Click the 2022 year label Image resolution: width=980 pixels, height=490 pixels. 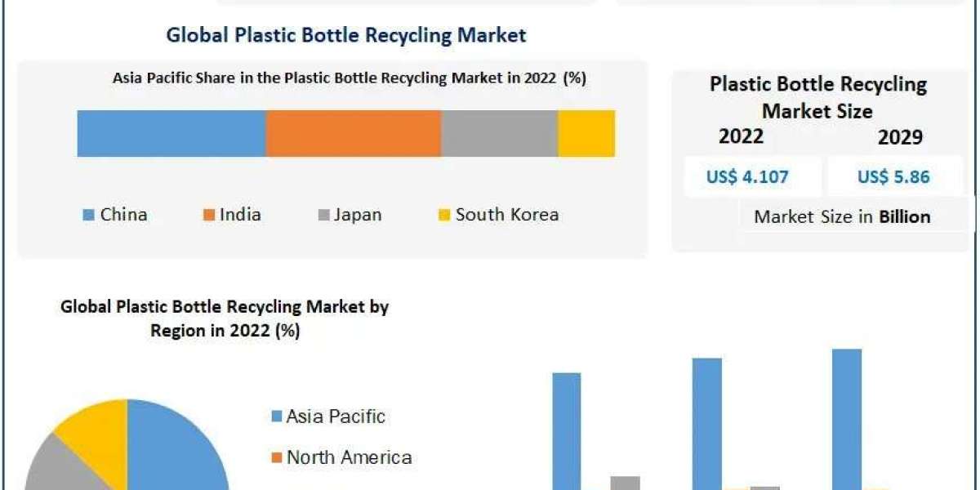click(741, 136)
